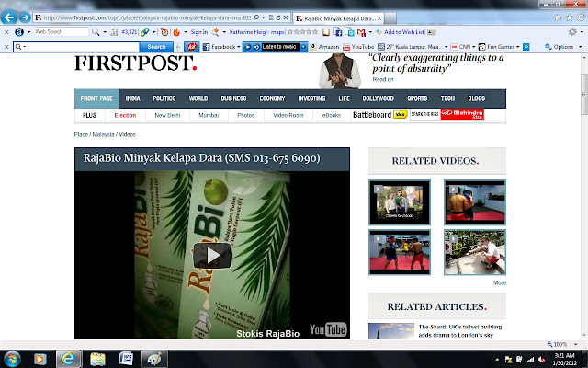
Task: Click the open book icon in the toolbar
Action: (x=326, y=32)
